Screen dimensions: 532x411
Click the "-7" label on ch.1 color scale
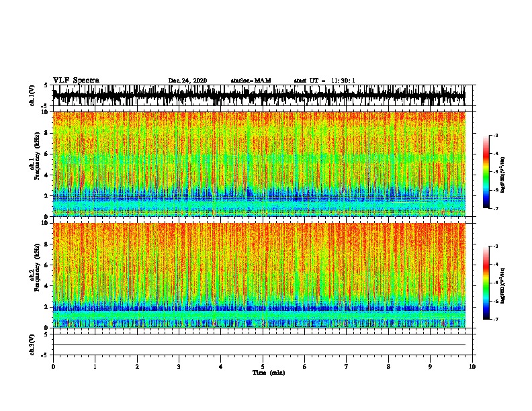495,209
